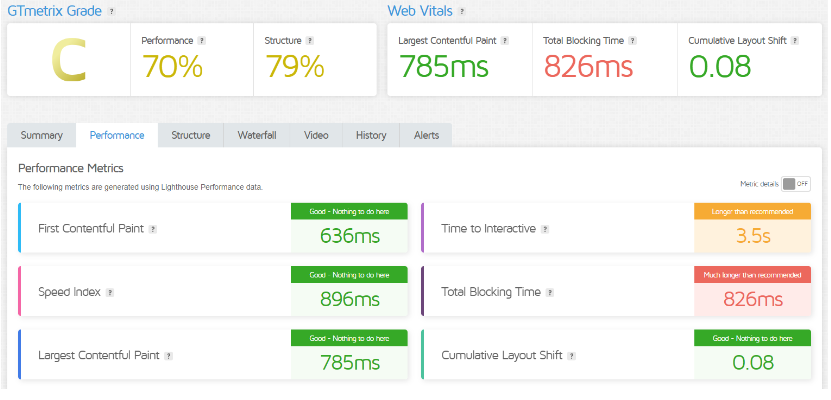Viewport: 831px width, 400px height.
Task: Click the Web Vitals heading link
Action: [420, 11]
